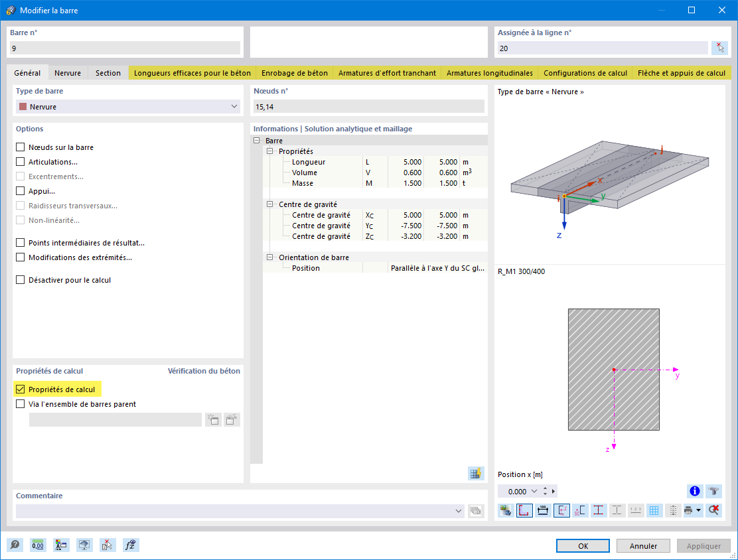The height and width of the screenshot is (560, 738).
Task: Click the fx formula visibility icon
Action: [x=130, y=545]
